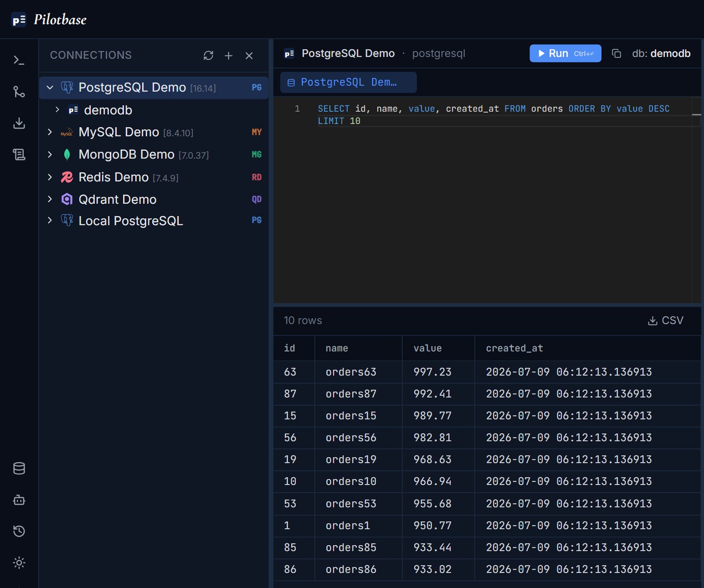This screenshot has height=588, width=704.
Task: Run the SQL query
Action: coord(565,53)
